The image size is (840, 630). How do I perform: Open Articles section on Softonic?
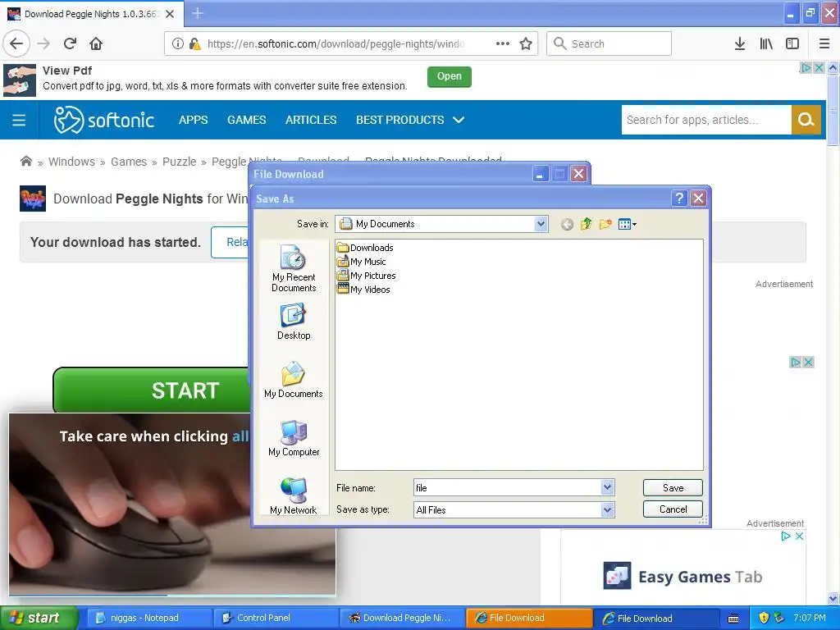pyautogui.click(x=311, y=120)
